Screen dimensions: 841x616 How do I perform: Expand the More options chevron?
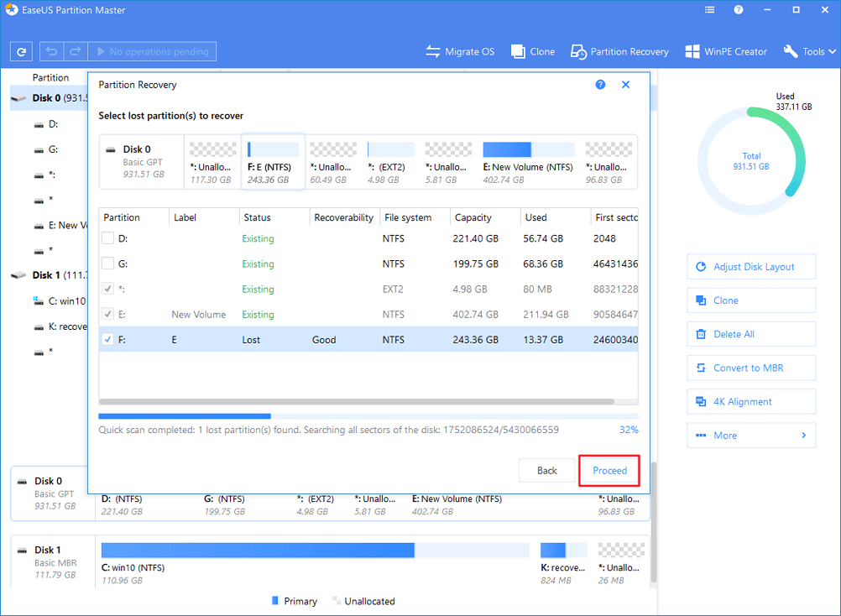pos(803,436)
